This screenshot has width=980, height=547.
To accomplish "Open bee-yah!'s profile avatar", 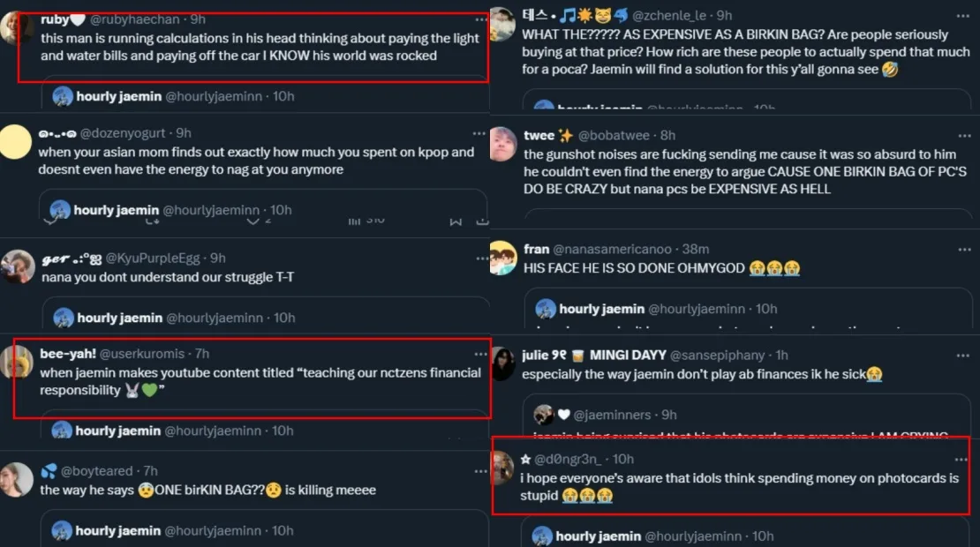I will pyautogui.click(x=17, y=362).
